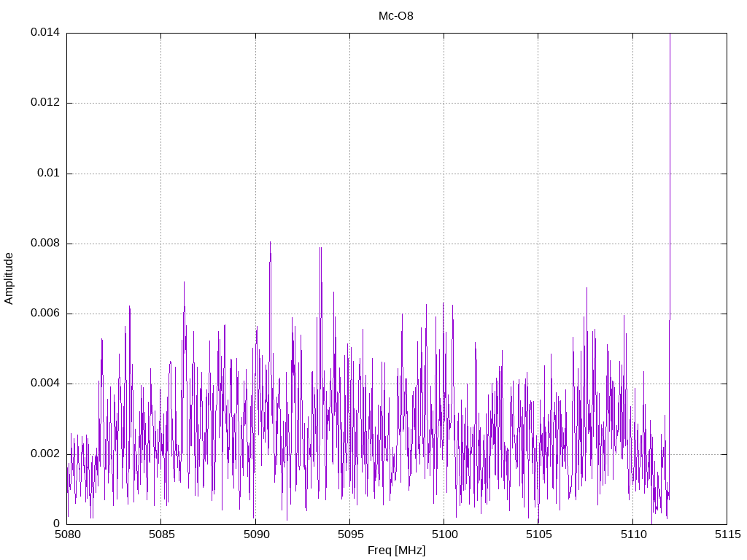747x560 pixels.
Task: Click the 0.01 y-axis tick label
Action: point(47,174)
